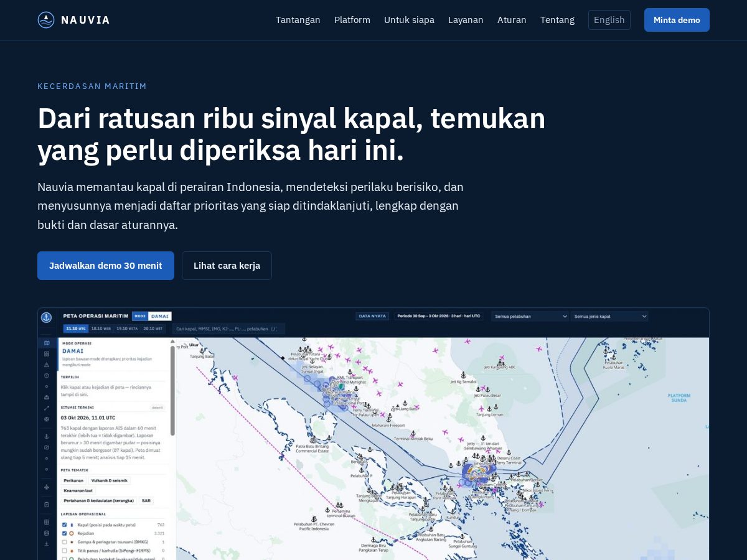Select the vessel ship sidebar icon
Screen dimensions: 747x560
click(x=47, y=397)
